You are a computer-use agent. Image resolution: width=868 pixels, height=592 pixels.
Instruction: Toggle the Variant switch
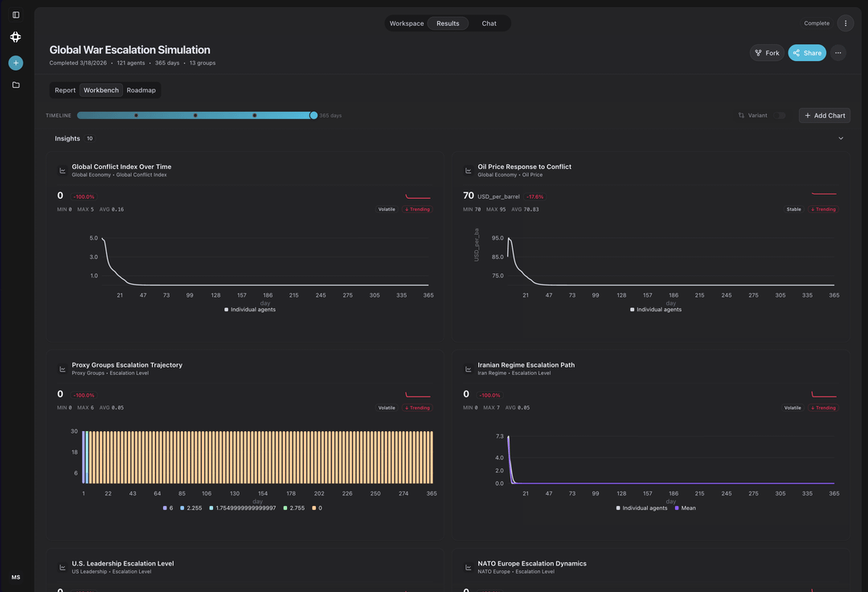(780, 116)
